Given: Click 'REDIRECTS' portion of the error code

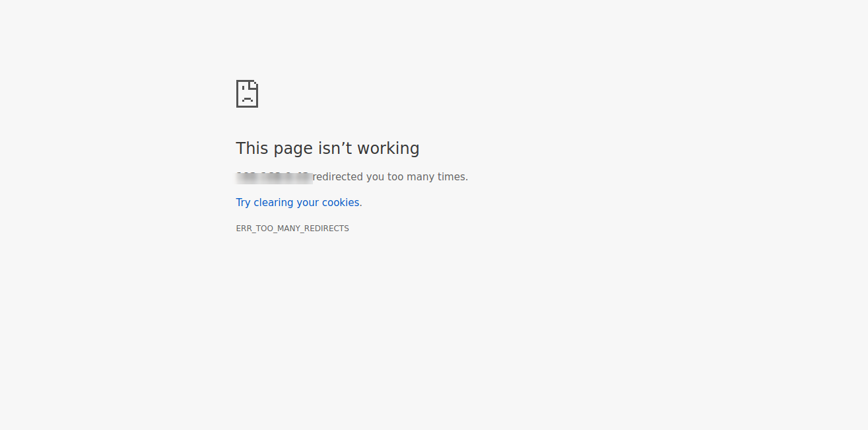Looking at the screenshot, I should [325, 229].
